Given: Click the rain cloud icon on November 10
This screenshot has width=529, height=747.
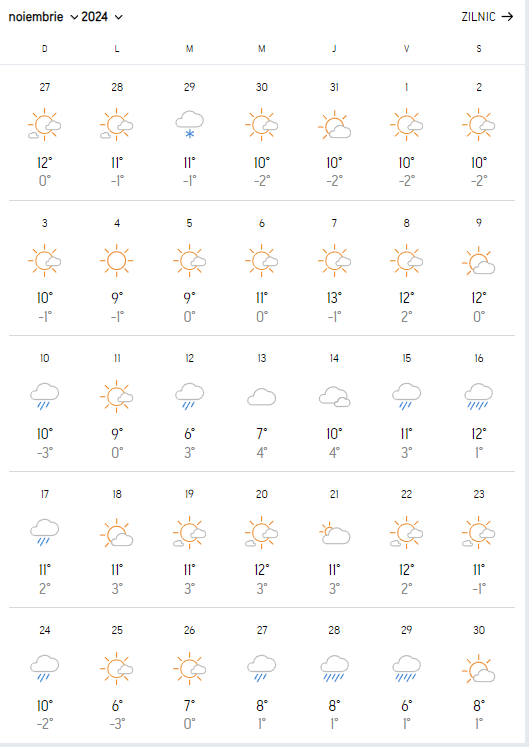Looking at the screenshot, I should [45, 397].
